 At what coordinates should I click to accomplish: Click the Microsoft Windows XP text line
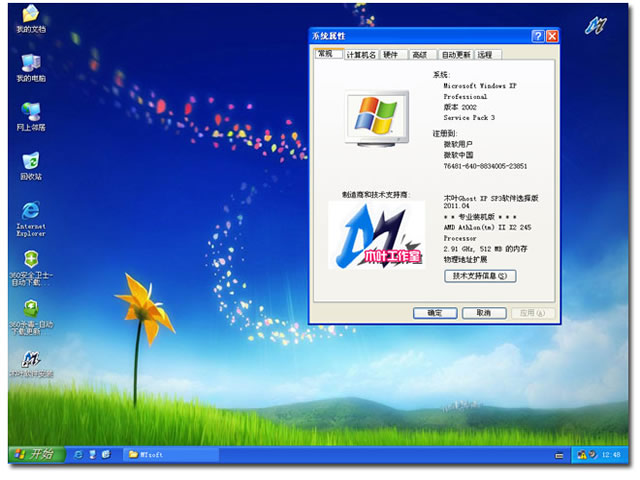(x=480, y=86)
